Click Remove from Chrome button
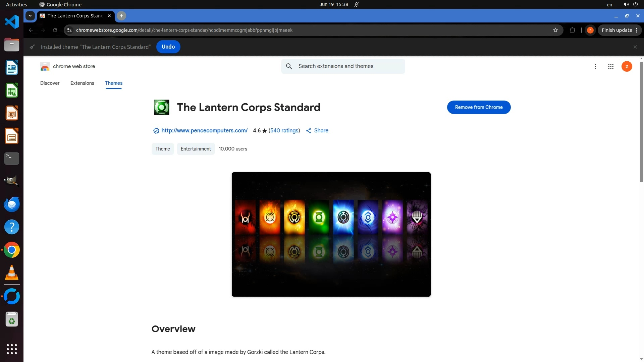644x362 pixels. tap(479, 107)
